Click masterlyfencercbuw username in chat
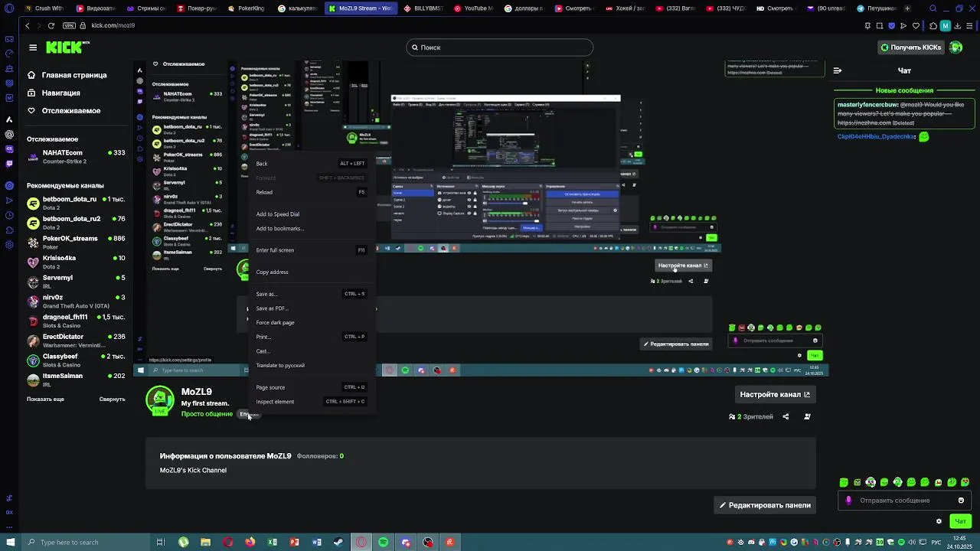Viewport: 980px width, 551px height. 867,105
